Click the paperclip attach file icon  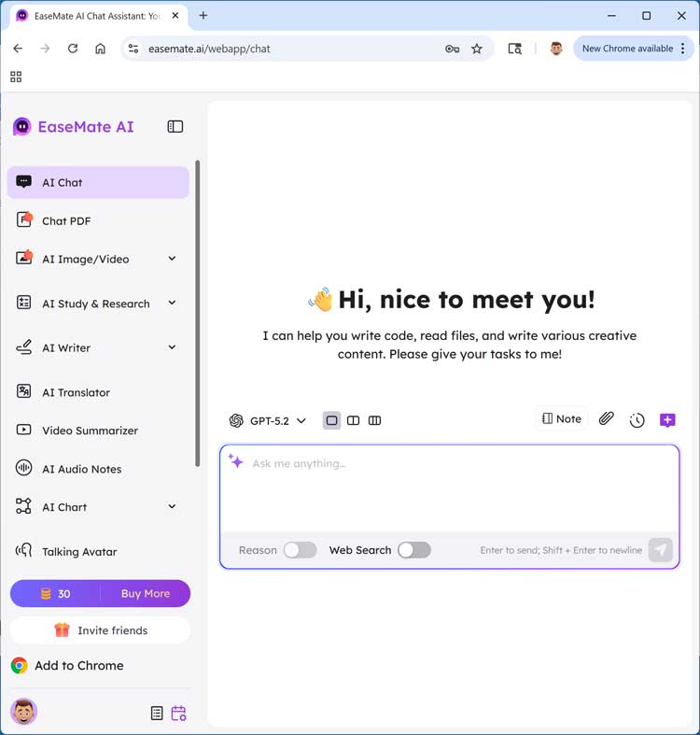click(607, 418)
